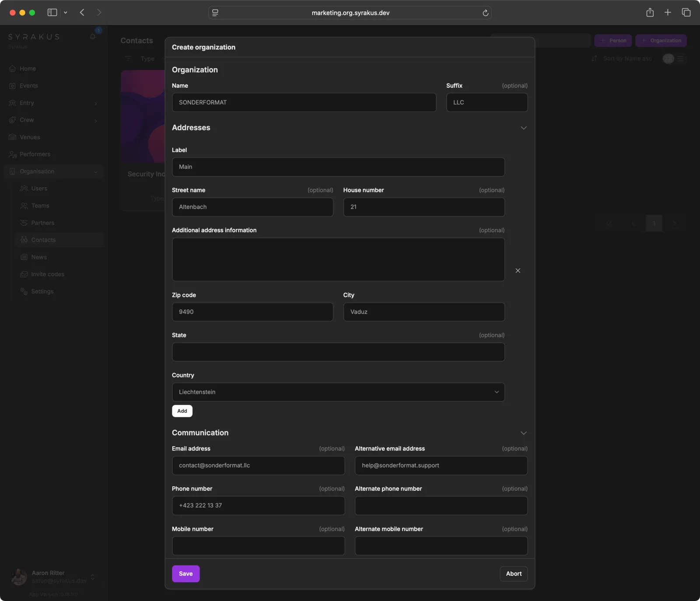Click the Add address button
This screenshot has width=700, height=601.
point(182,411)
